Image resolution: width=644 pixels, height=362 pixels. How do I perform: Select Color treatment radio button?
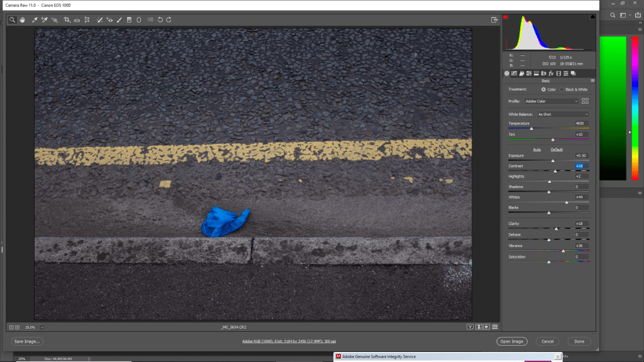[x=543, y=89]
